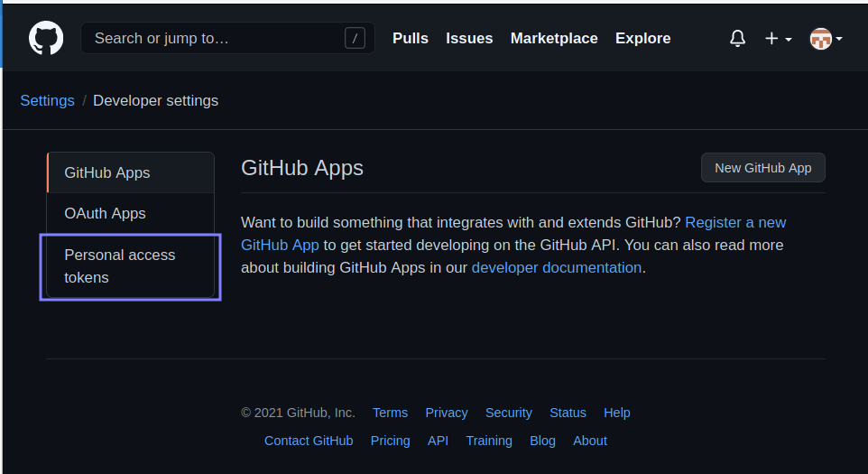Image resolution: width=868 pixels, height=474 pixels.
Task: Expand the plus create-new dropdown
Action: pos(777,39)
